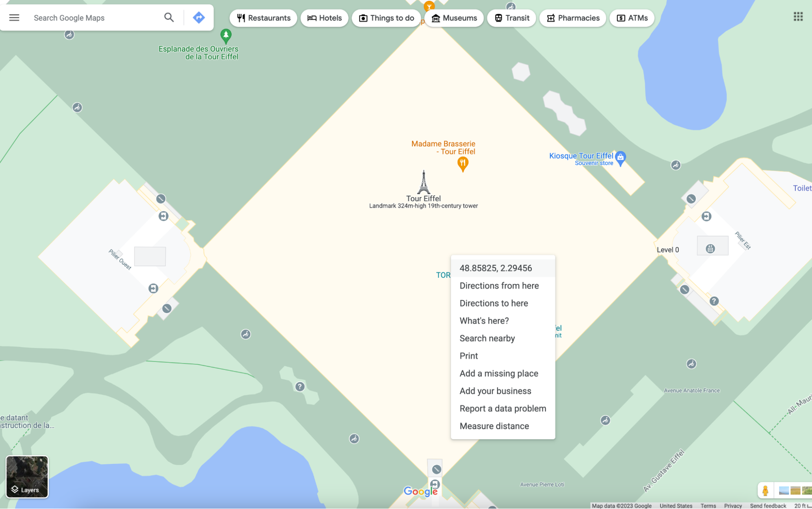Select the Transit chip
This screenshot has height=509, width=812.
pos(512,18)
